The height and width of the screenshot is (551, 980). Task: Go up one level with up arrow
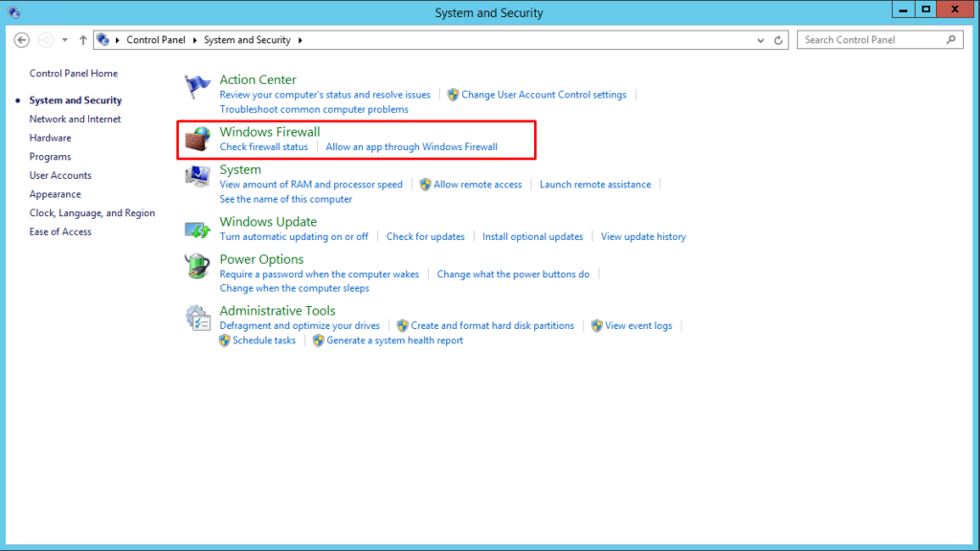(82, 40)
